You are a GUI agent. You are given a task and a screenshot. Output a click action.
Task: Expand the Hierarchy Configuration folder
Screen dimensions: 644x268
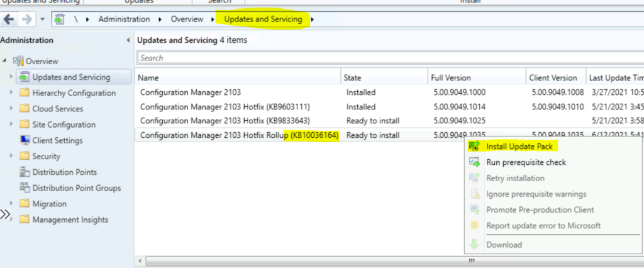11,93
